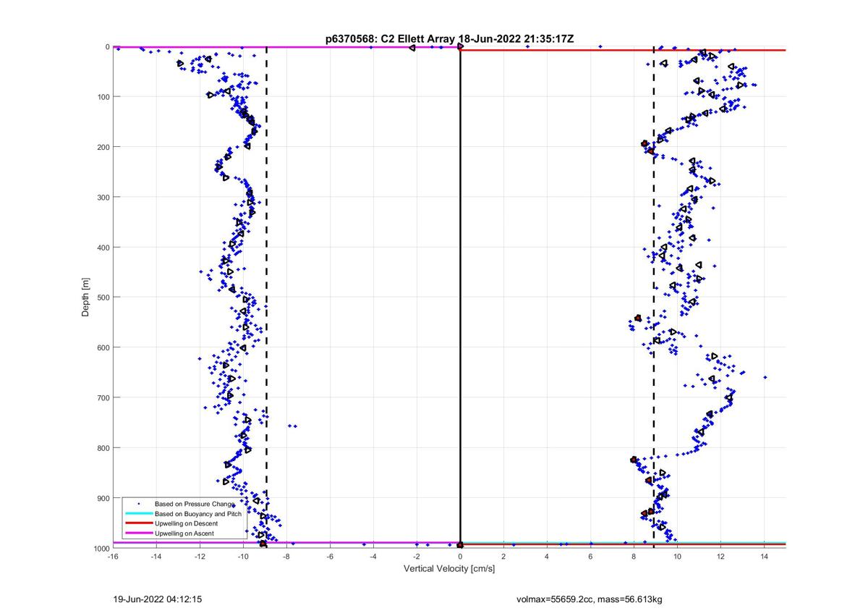Click legend entry 'Upwelling on Descent'
This screenshot has width=868, height=616.
pyautogui.click(x=188, y=523)
